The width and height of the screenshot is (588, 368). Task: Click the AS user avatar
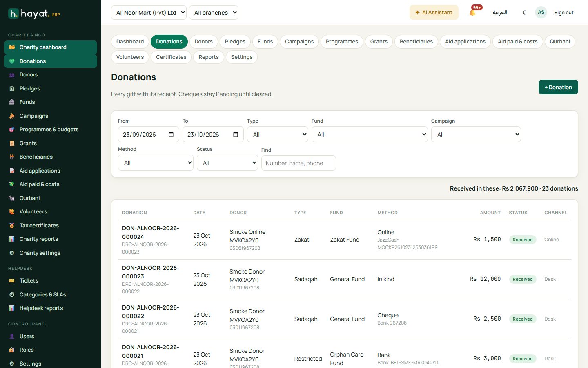[541, 12]
